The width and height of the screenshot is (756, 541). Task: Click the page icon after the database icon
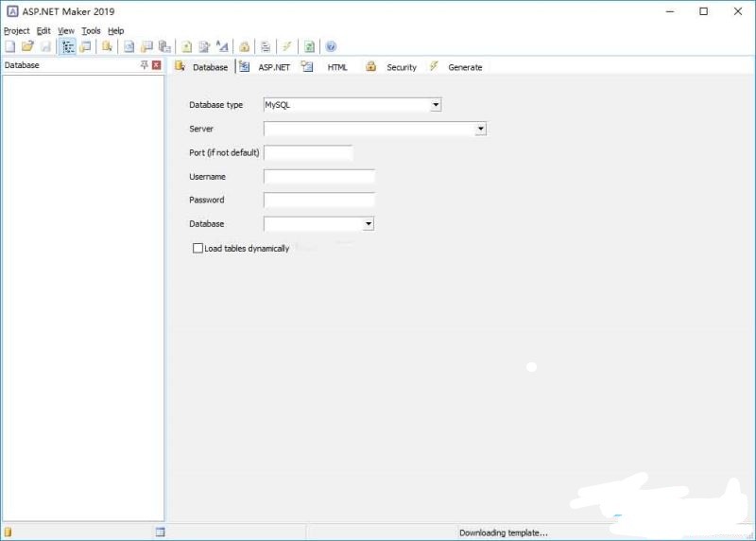point(129,46)
